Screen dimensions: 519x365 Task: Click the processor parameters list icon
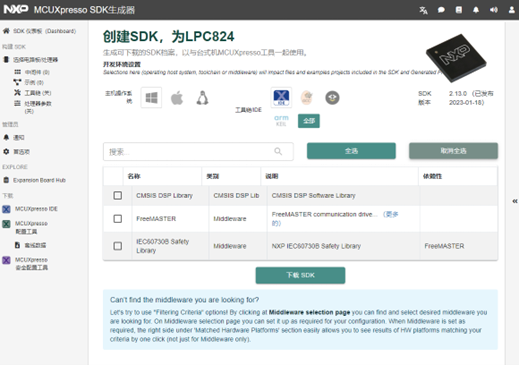(17, 103)
